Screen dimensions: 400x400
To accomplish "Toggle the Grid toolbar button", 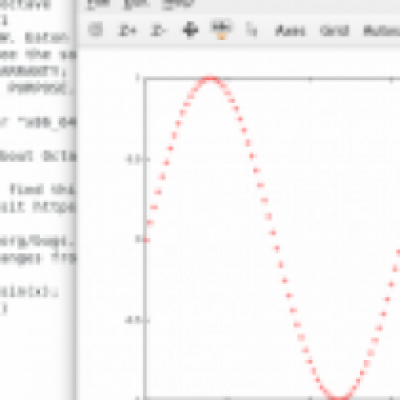I will click(x=334, y=31).
